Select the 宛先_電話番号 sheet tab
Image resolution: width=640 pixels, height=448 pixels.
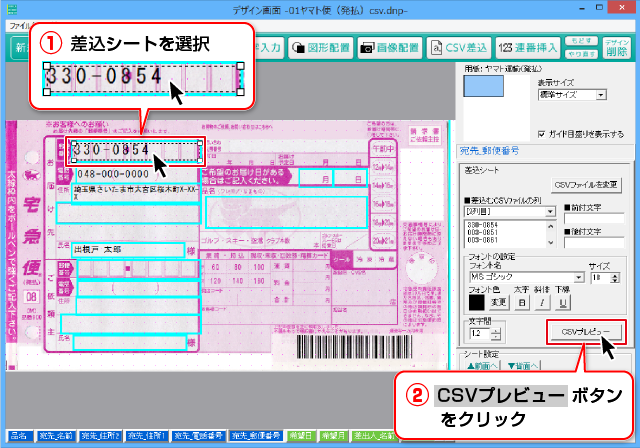[198, 435]
